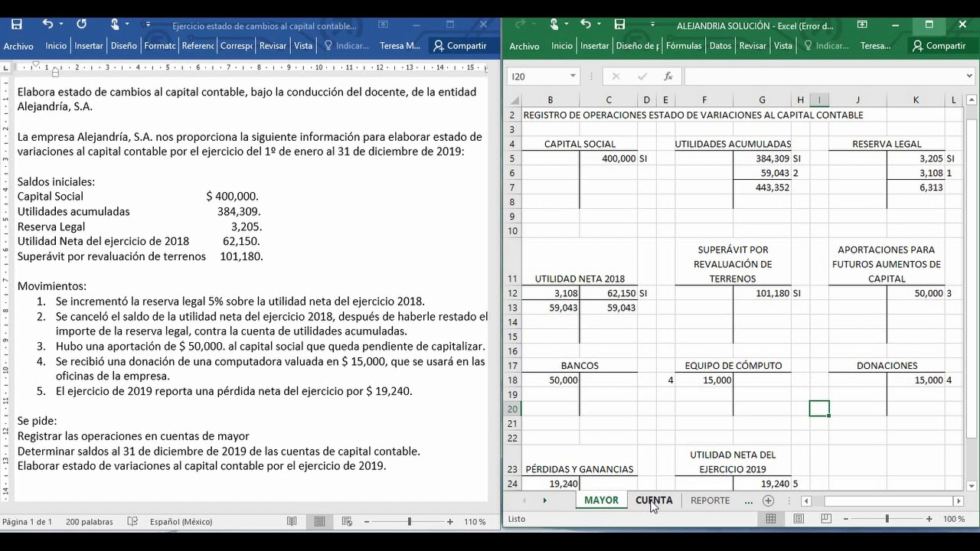Open Word's Diseño tab
The width and height of the screenshot is (980, 551).
124,46
